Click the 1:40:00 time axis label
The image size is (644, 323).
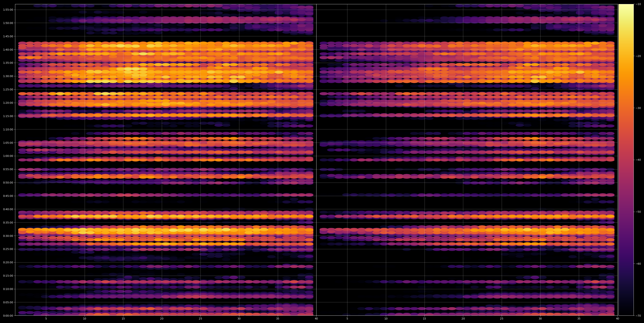click(8, 49)
